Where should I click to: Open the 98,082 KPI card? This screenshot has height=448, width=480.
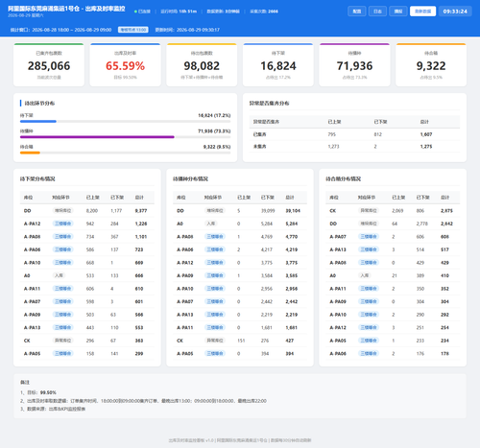pos(202,65)
